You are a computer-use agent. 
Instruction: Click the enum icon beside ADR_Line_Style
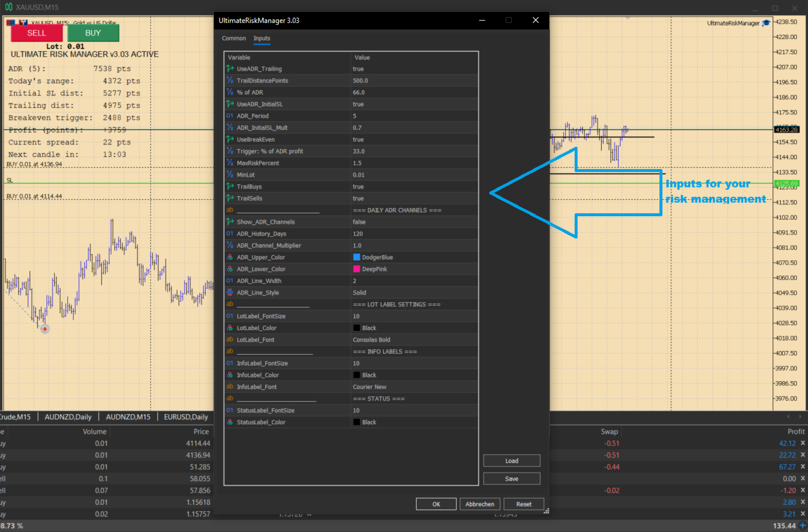click(x=230, y=293)
